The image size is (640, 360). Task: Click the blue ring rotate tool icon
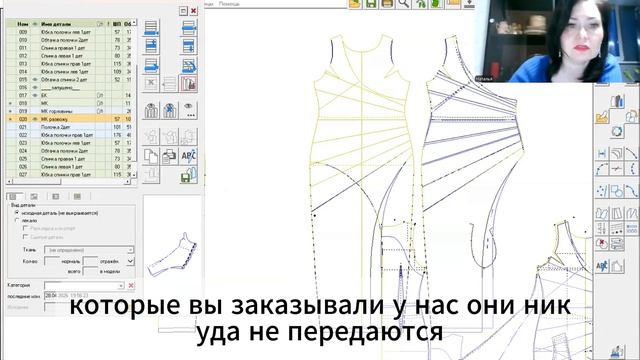tap(617, 132)
